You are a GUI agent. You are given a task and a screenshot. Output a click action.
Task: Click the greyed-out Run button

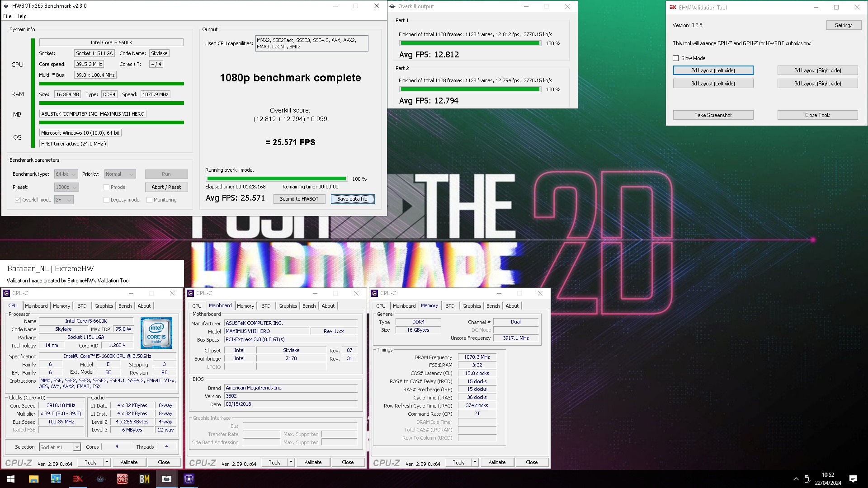pos(166,174)
